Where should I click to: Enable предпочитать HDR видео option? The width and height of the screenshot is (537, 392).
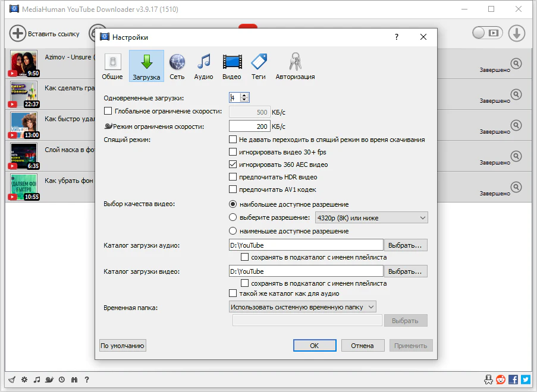(x=233, y=177)
